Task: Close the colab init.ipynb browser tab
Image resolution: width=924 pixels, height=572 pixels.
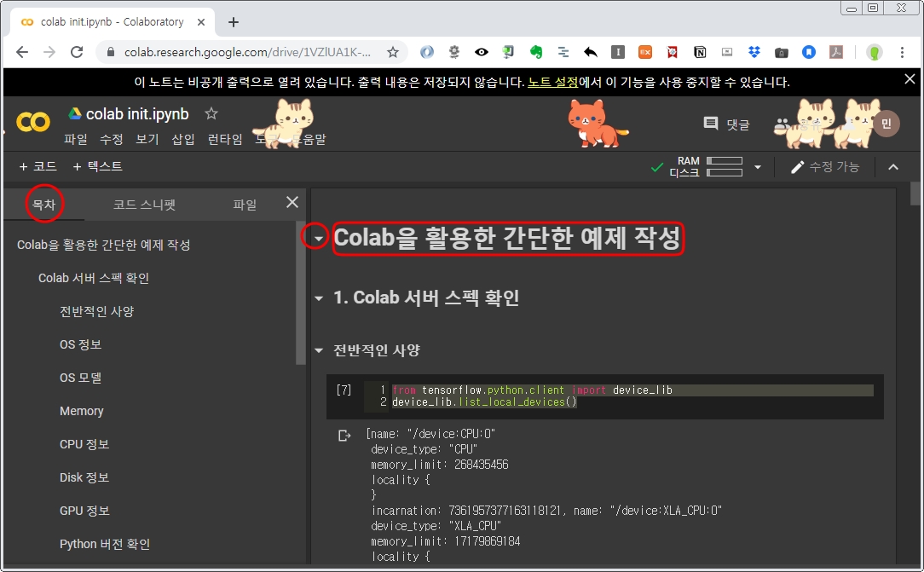Action: (201, 22)
